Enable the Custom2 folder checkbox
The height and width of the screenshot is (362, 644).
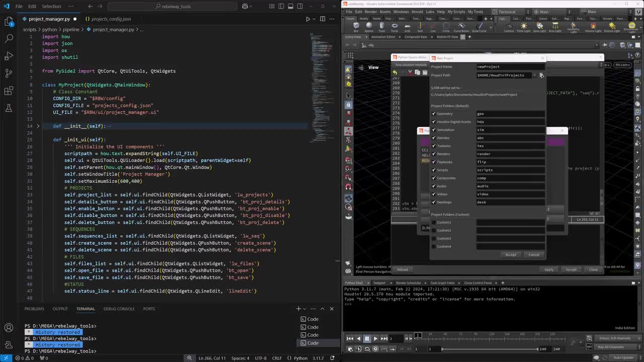pyautogui.click(x=434, y=230)
